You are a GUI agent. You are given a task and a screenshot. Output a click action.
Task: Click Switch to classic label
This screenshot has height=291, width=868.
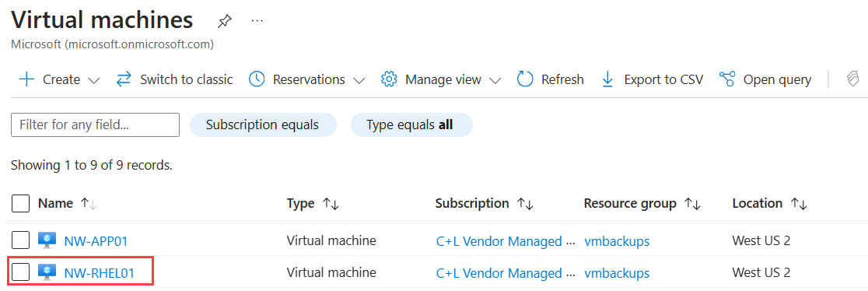(186, 79)
